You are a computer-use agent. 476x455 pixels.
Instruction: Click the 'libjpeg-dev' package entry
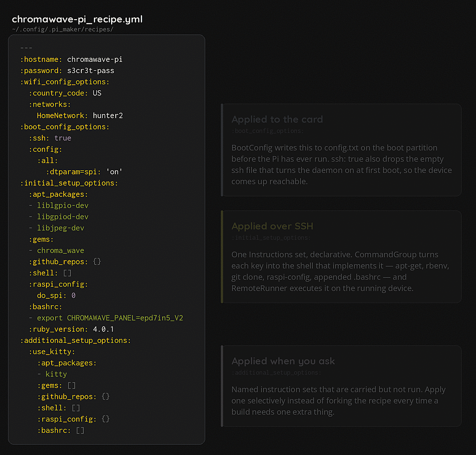[x=61, y=228]
